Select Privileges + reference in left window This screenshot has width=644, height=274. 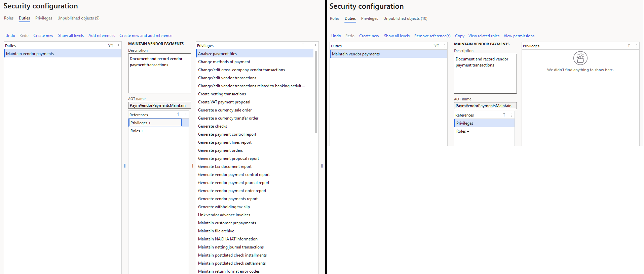pos(155,123)
